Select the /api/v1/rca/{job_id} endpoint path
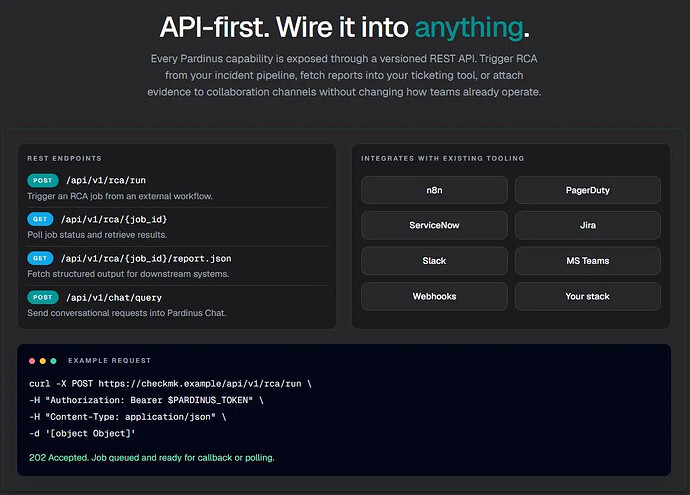Screen dimensions: 690x495 click(x=114, y=219)
